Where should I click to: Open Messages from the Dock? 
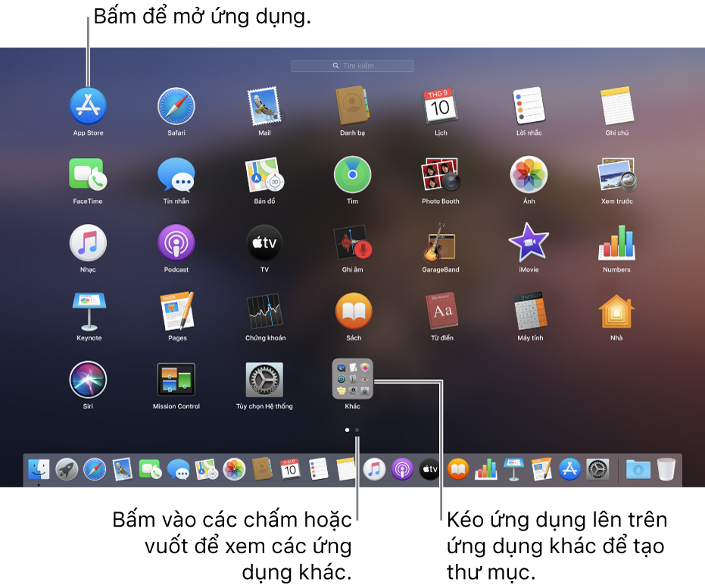click(x=179, y=469)
